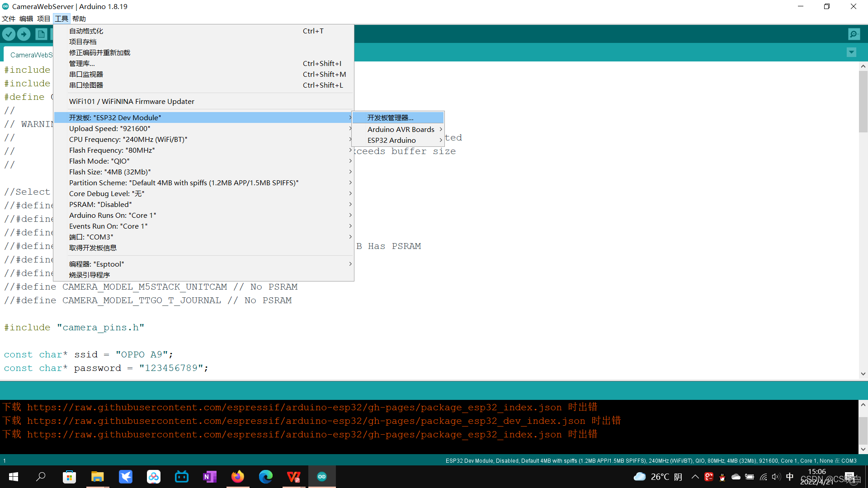Image resolution: width=868 pixels, height=488 pixels.
Task: Expand CPU Frequency submenu
Action: tap(203, 139)
